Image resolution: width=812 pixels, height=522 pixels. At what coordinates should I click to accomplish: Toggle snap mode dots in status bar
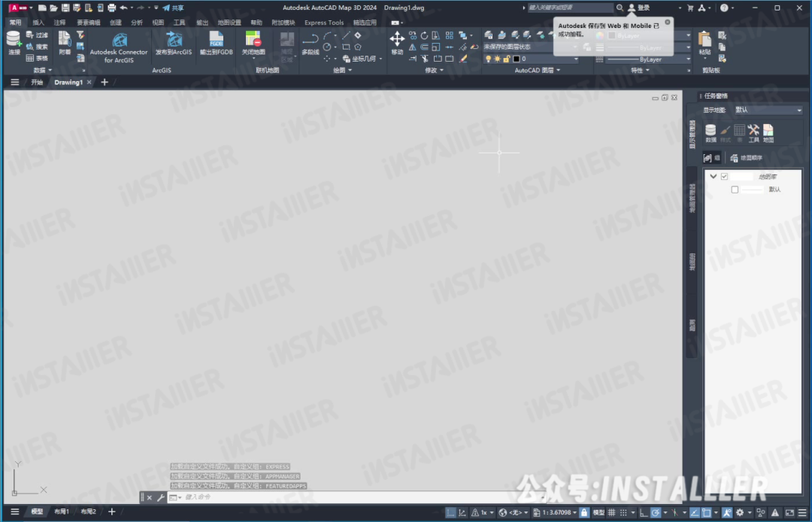623,512
